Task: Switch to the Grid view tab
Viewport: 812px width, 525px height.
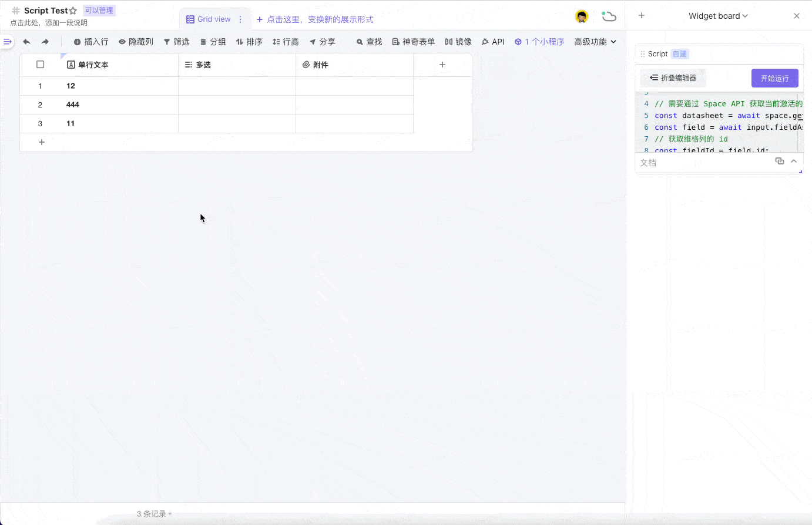Action: click(x=209, y=19)
